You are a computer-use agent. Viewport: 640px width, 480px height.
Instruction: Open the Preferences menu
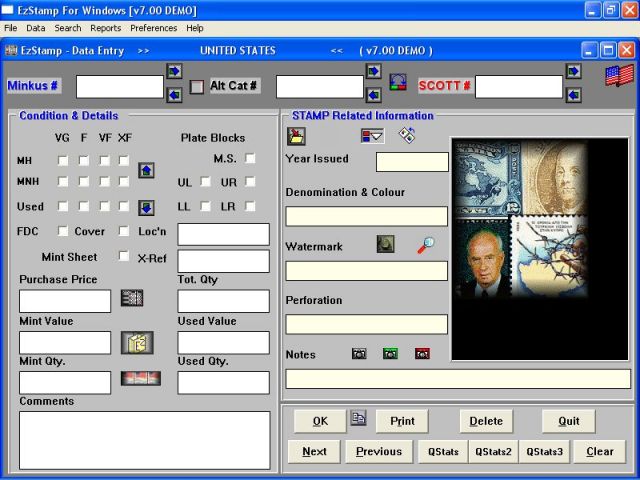[x=153, y=28]
